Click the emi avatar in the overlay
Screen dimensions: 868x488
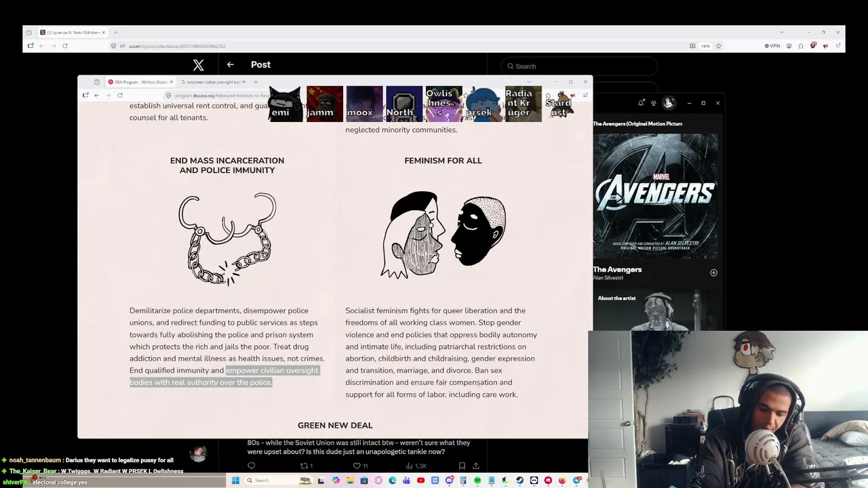[x=285, y=104]
